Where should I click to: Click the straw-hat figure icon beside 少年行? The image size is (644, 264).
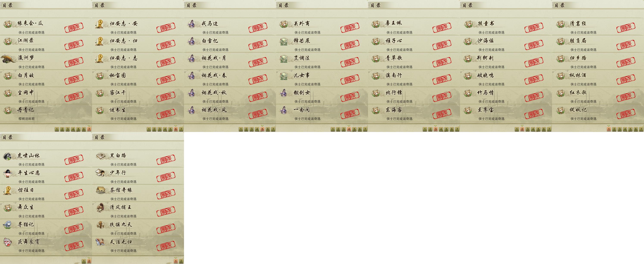100,173
